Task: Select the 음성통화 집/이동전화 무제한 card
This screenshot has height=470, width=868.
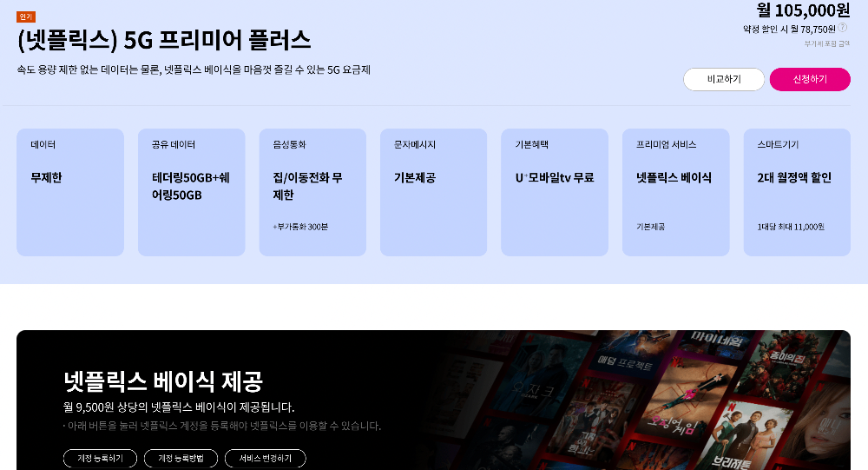Action: pyautogui.click(x=312, y=192)
